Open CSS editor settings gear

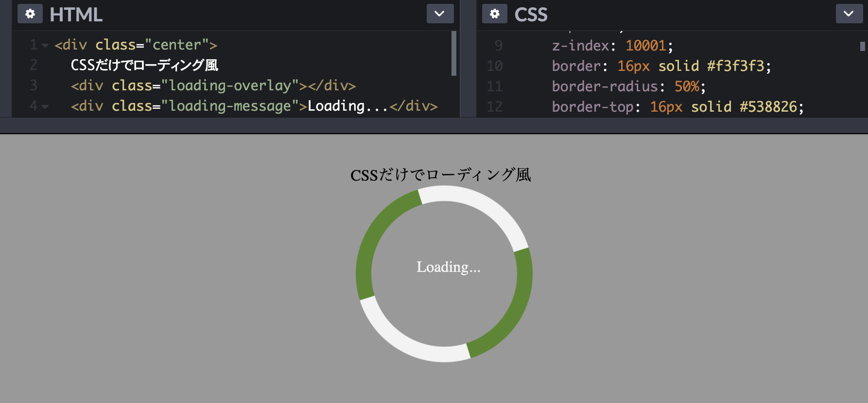495,14
